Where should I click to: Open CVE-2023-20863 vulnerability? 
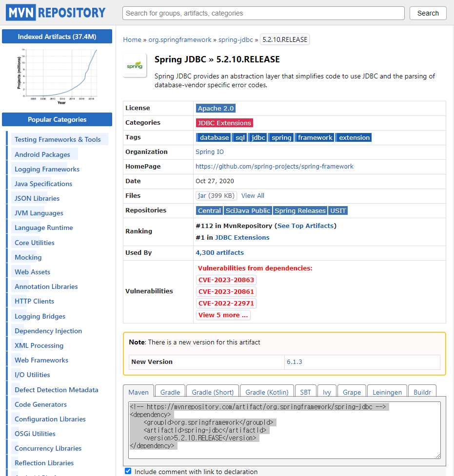[x=226, y=280]
